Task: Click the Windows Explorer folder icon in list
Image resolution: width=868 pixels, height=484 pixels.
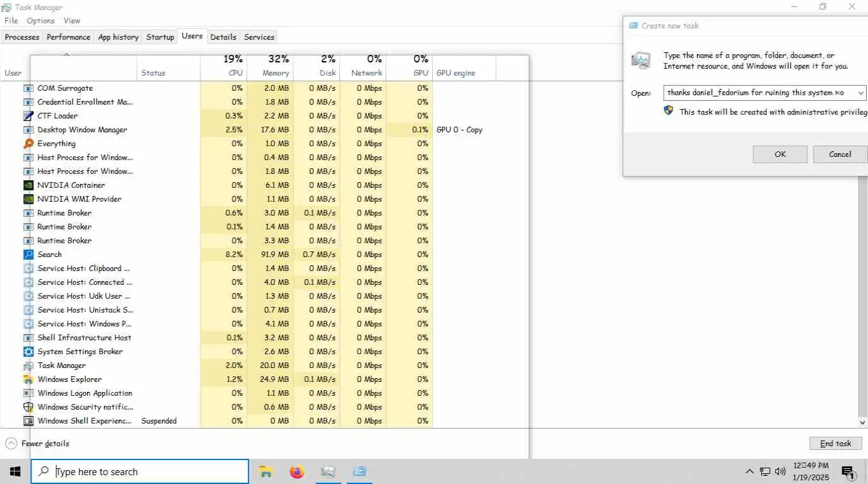Action: 28,379
